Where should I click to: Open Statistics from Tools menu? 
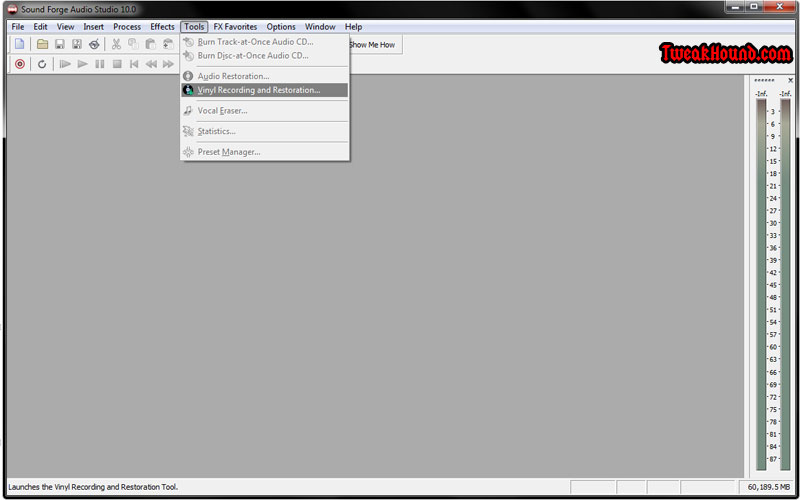point(265,131)
